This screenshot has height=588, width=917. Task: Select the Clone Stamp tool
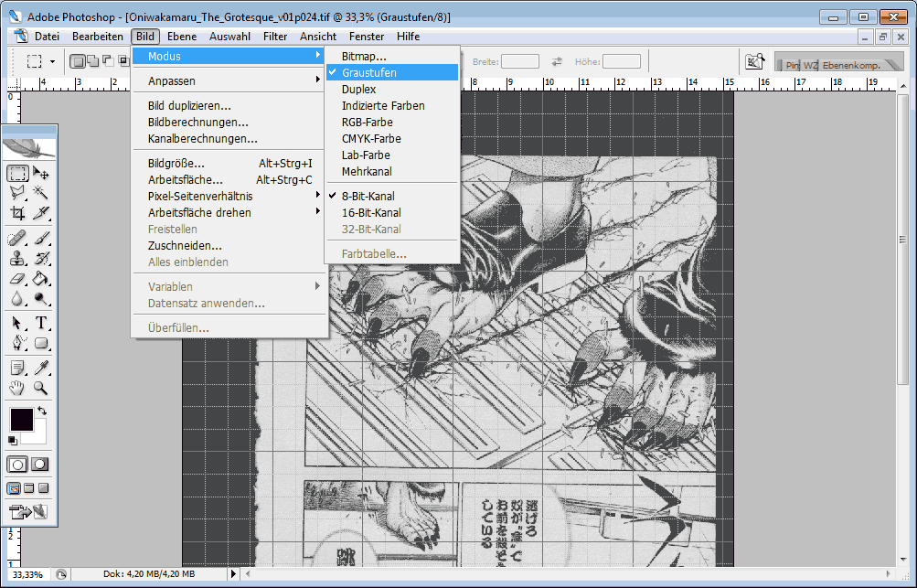click(17, 258)
